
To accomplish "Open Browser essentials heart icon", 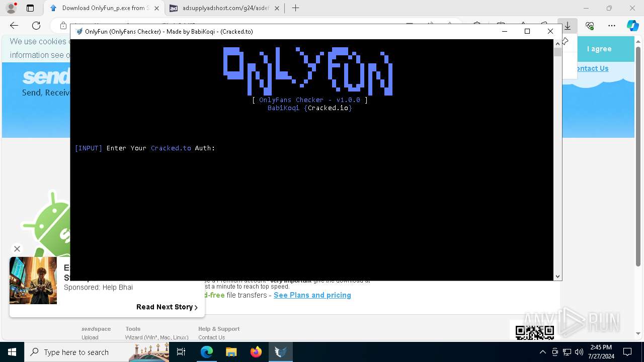I will pyautogui.click(x=590, y=26).
